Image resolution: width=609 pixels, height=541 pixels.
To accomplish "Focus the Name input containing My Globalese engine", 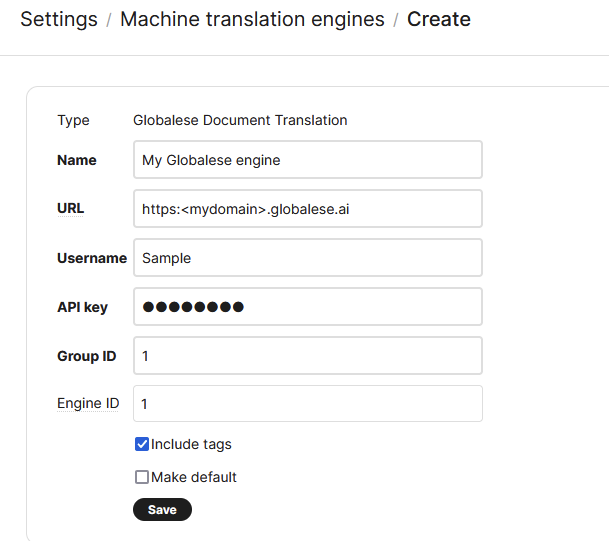I will coord(307,160).
